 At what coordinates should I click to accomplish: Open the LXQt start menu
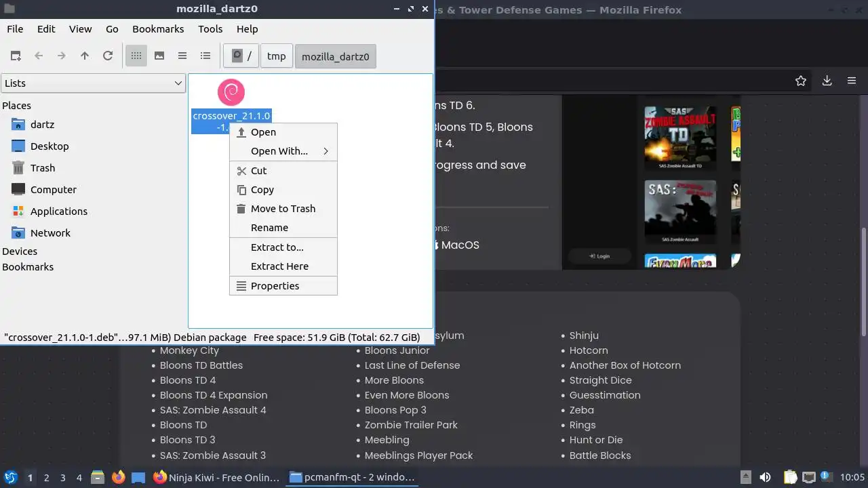(10, 477)
